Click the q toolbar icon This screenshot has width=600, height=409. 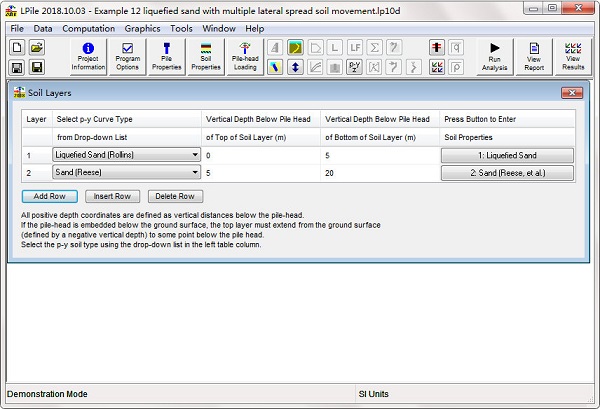click(x=456, y=47)
